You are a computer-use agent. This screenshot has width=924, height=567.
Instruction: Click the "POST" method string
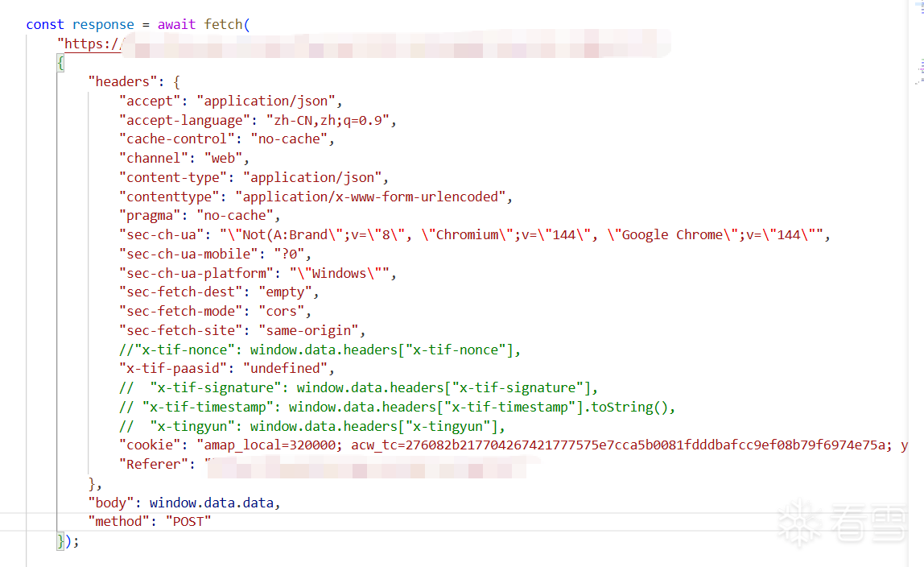[188, 521]
